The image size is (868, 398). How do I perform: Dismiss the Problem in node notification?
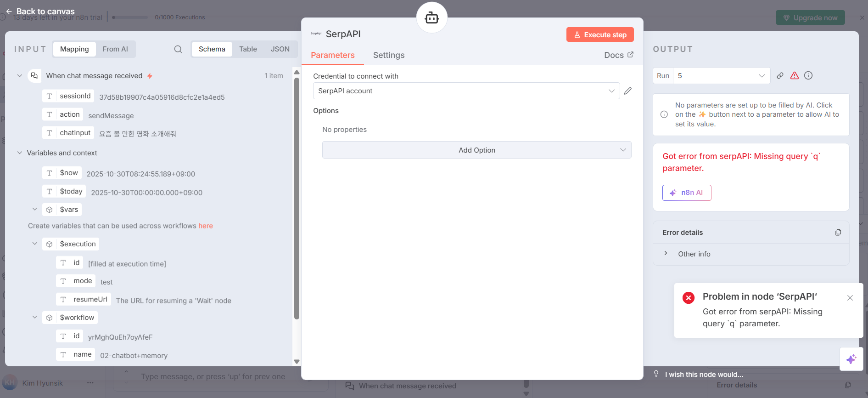(850, 298)
